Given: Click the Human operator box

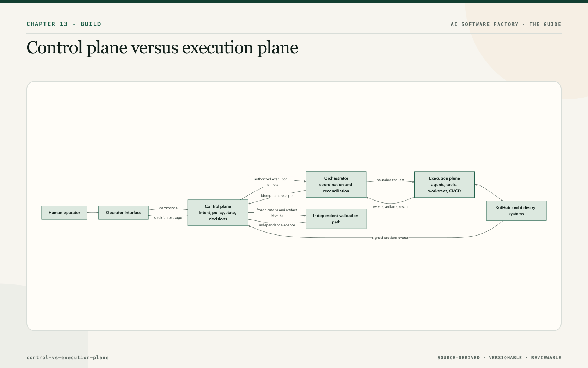Looking at the screenshot, I should (x=64, y=213).
